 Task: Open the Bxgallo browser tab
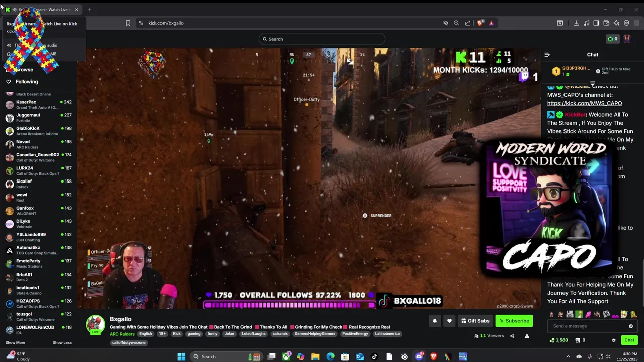(x=43, y=9)
